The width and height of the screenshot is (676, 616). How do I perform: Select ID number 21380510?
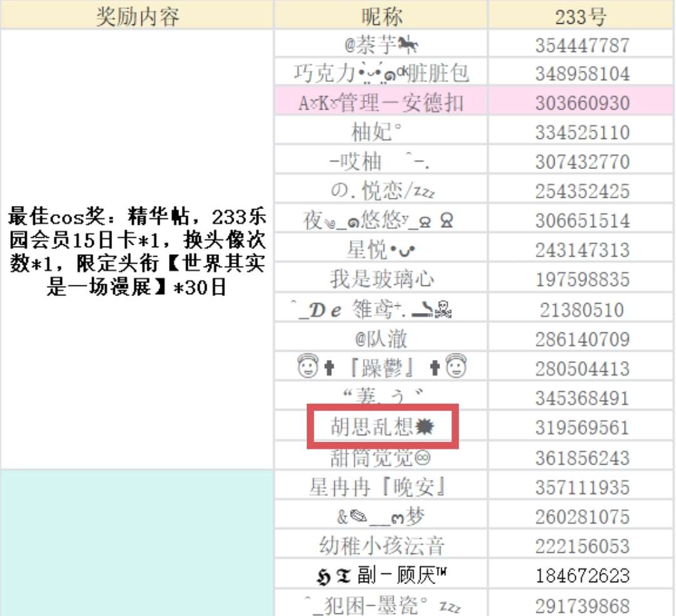581,310
